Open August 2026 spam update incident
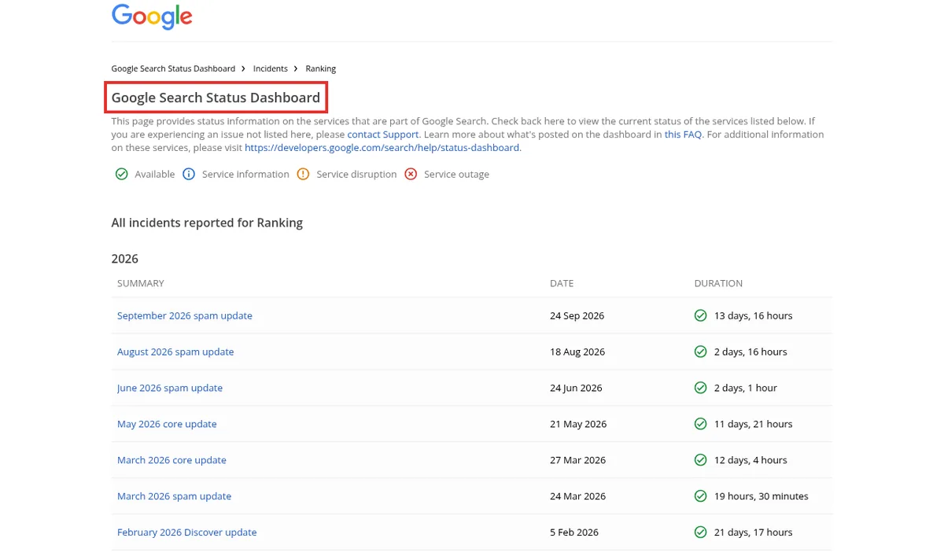The height and width of the screenshot is (560, 944). [x=175, y=352]
